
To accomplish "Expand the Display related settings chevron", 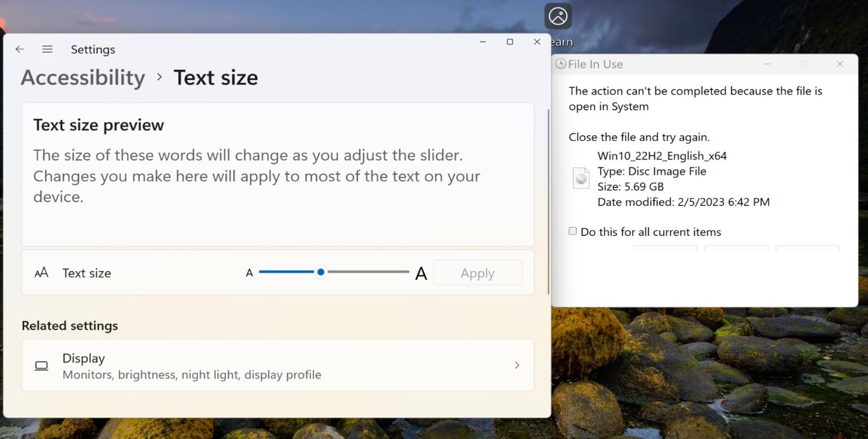I will click(x=517, y=365).
